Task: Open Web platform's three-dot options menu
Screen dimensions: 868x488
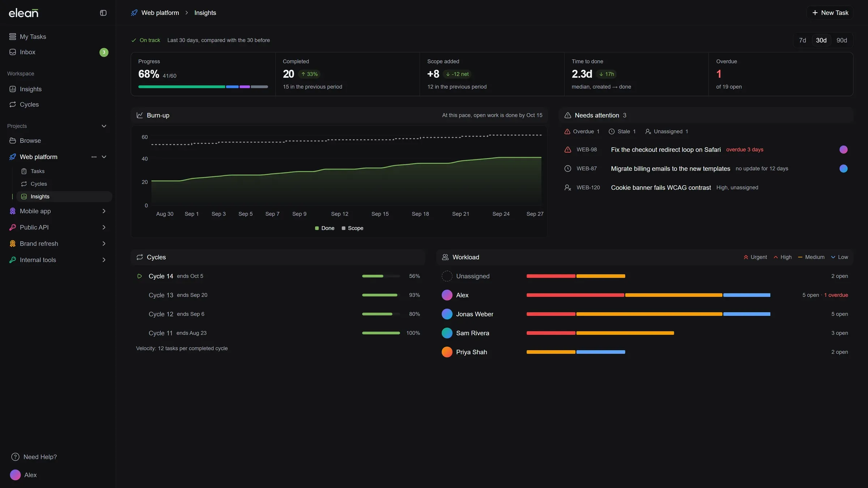Action: point(94,157)
